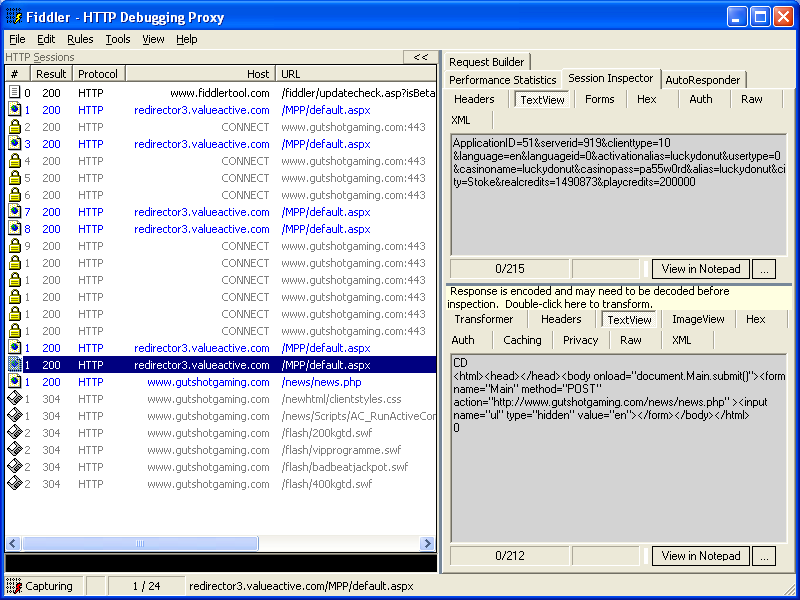The height and width of the screenshot is (600, 800).
Task: Click the lock icon of session 5
Action: [x=15, y=178]
